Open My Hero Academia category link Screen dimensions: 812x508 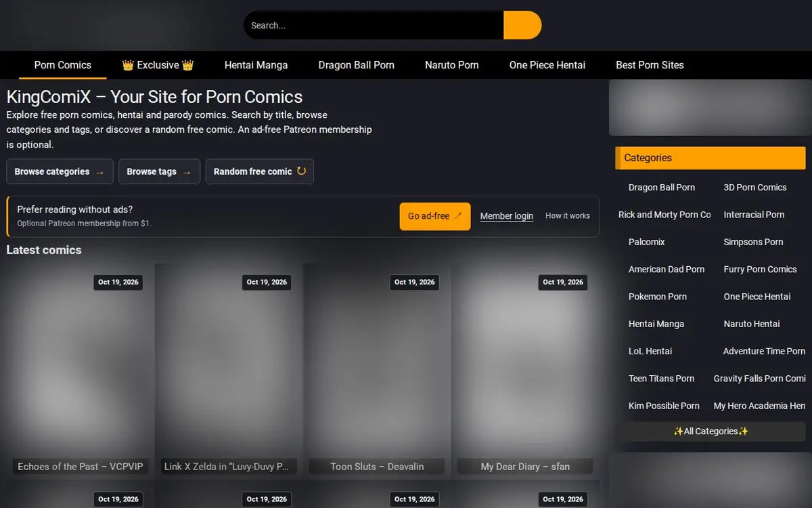tap(760, 406)
